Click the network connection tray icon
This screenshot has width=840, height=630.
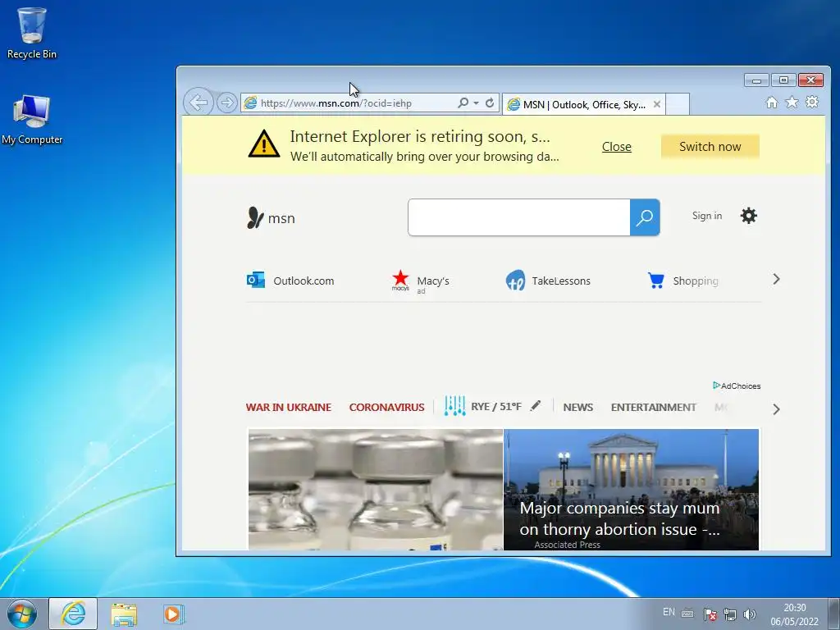(x=729, y=614)
